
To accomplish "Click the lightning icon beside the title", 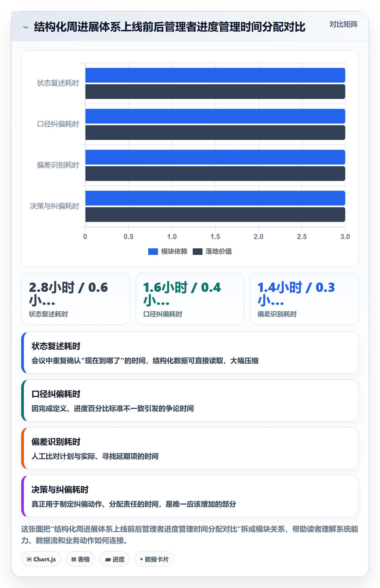I will (26, 27).
